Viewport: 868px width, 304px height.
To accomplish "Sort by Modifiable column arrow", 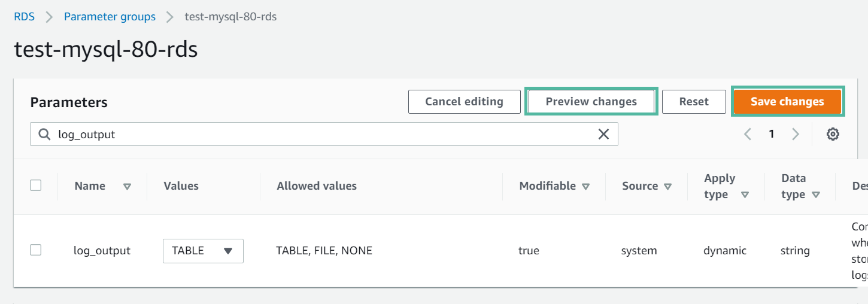I will tap(585, 186).
